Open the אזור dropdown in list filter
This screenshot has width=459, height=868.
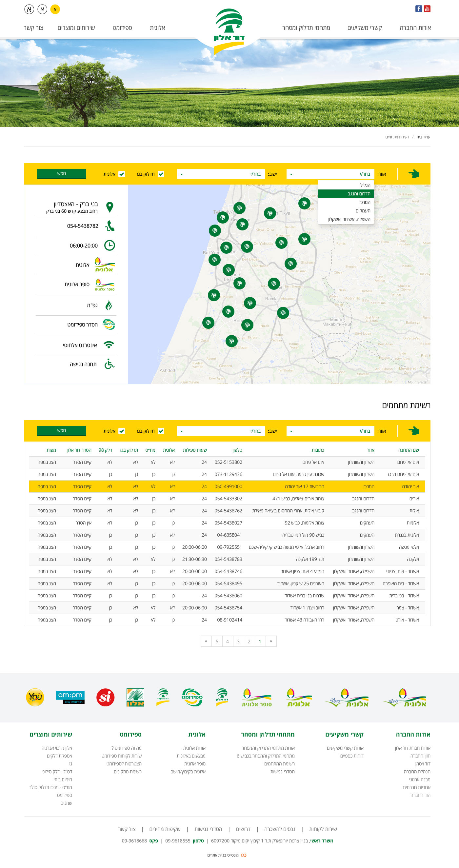coord(330,431)
